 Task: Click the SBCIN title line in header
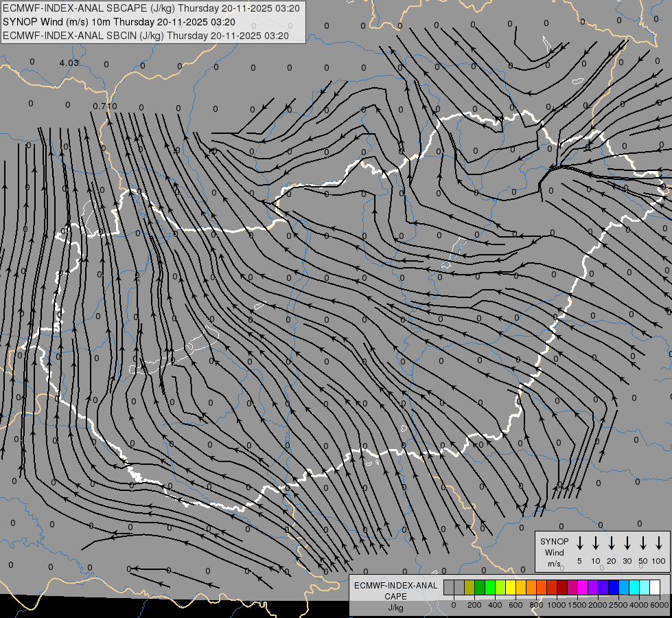coord(146,36)
